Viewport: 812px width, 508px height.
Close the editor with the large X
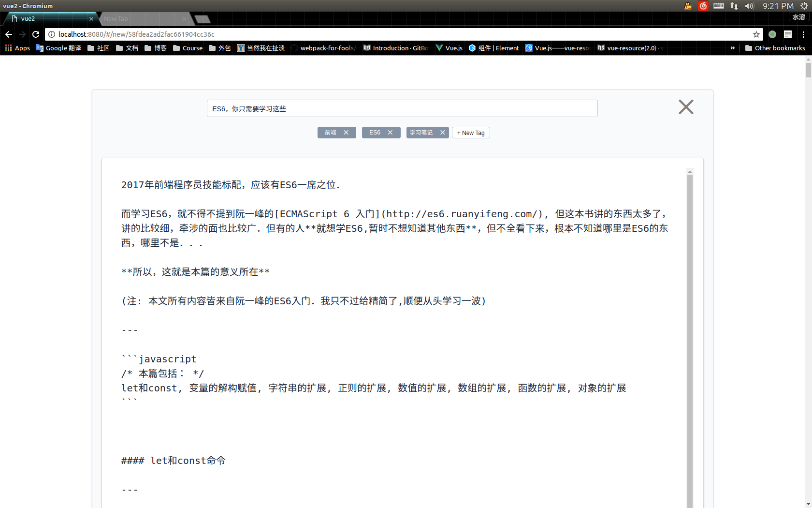pos(686,107)
